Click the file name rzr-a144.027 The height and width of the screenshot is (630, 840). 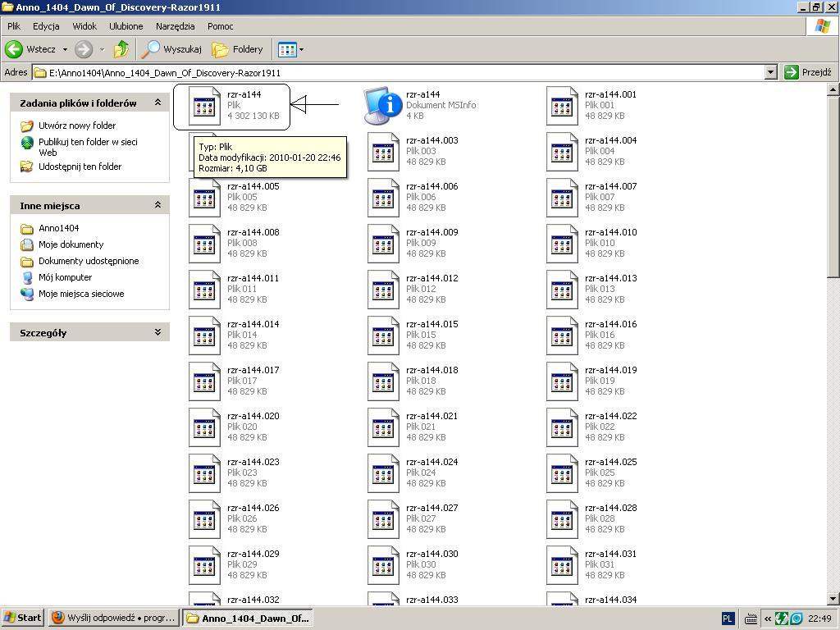431,508
